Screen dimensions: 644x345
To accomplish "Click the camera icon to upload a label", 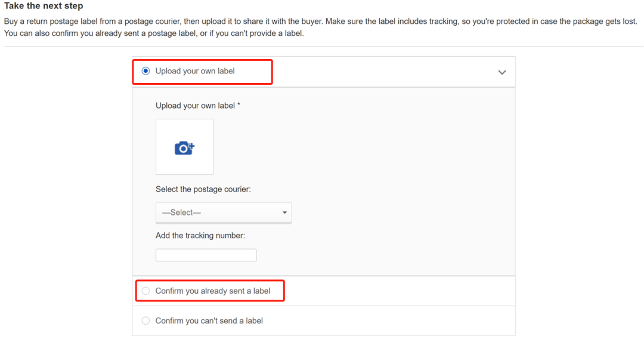I will coord(184,148).
